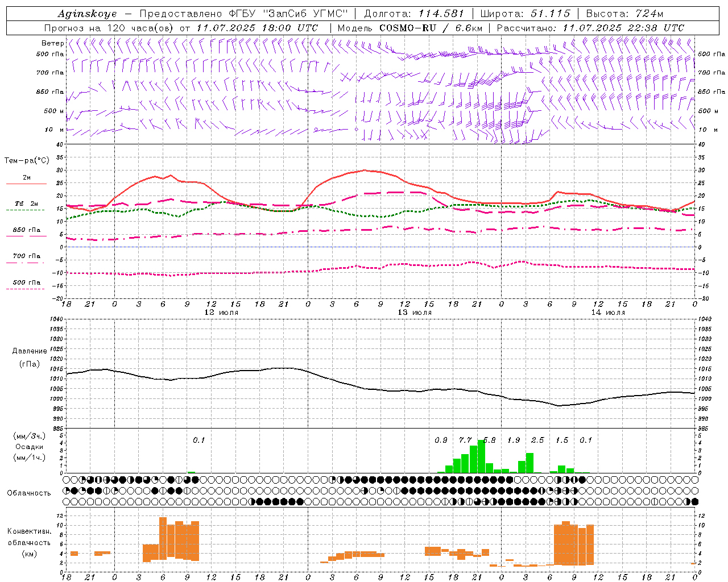Click the "Тем-ра(°C)" temperature panel label
The height and width of the screenshot is (582, 728).
[27, 161]
